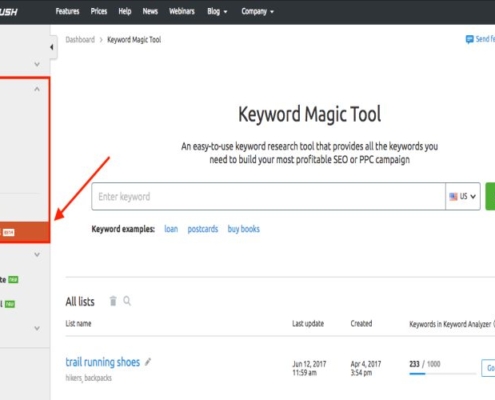Viewport: 495px width, 400px height.
Task: Open the Prices page
Action: (99, 11)
